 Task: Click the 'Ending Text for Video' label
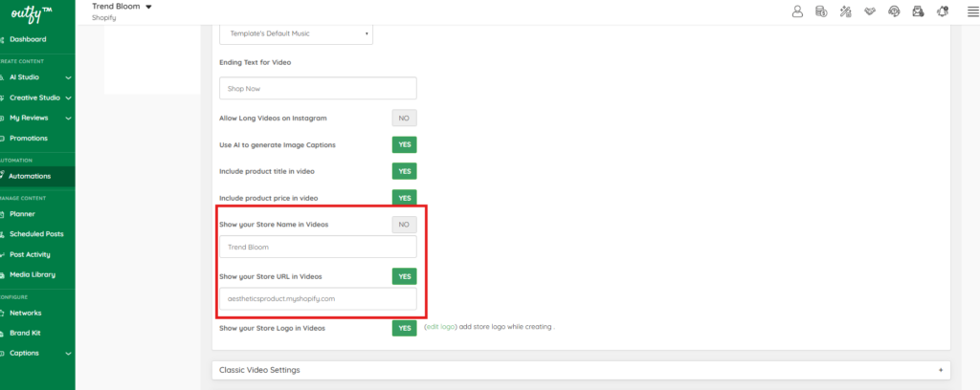pos(255,62)
